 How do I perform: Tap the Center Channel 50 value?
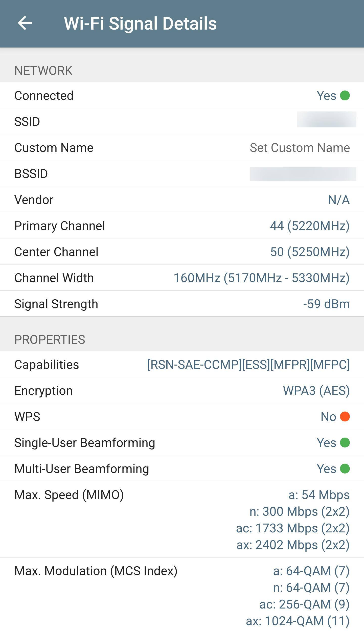pyautogui.click(x=310, y=252)
